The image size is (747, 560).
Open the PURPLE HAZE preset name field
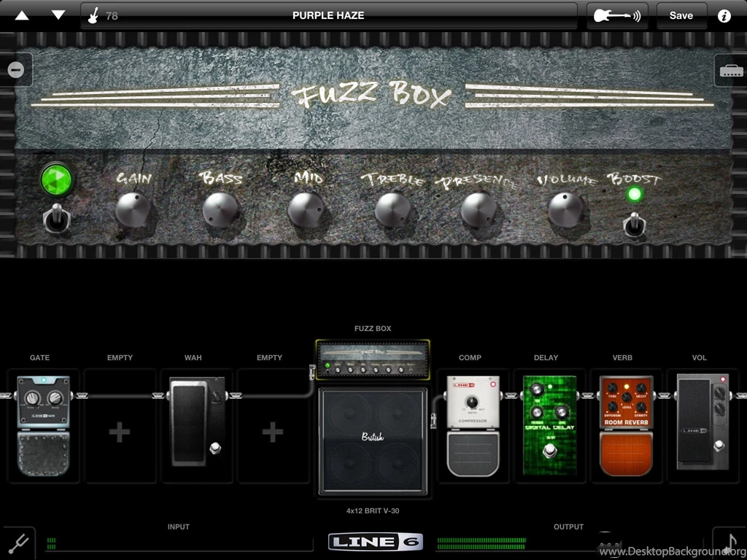328,15
